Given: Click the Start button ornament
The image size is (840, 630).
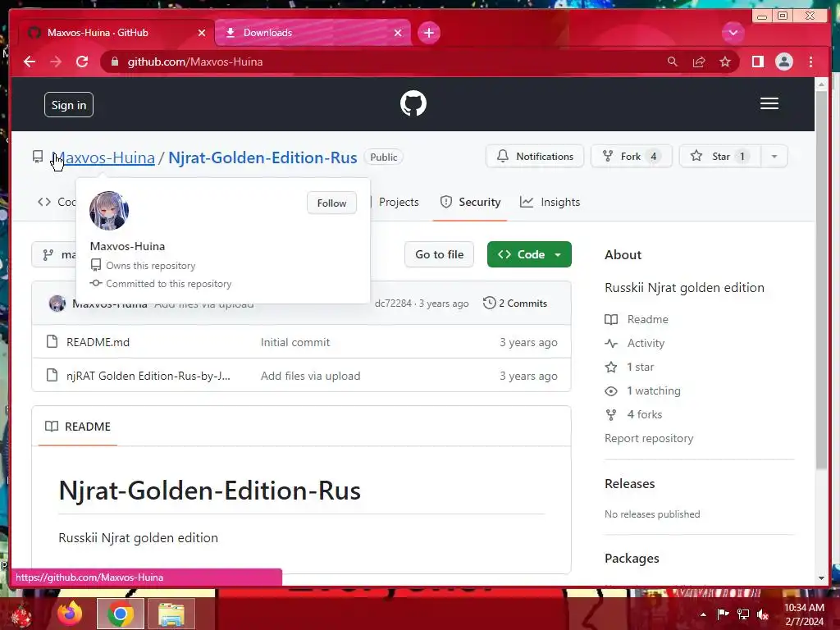Looking at the screenshot, I should [21, 615].
